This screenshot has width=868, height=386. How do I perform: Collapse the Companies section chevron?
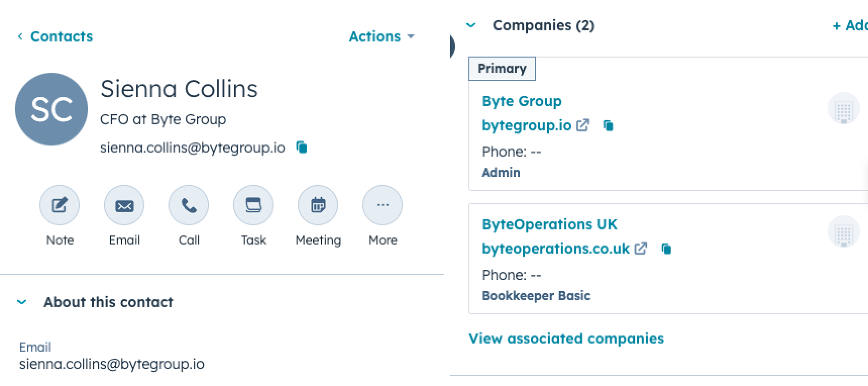471,25
